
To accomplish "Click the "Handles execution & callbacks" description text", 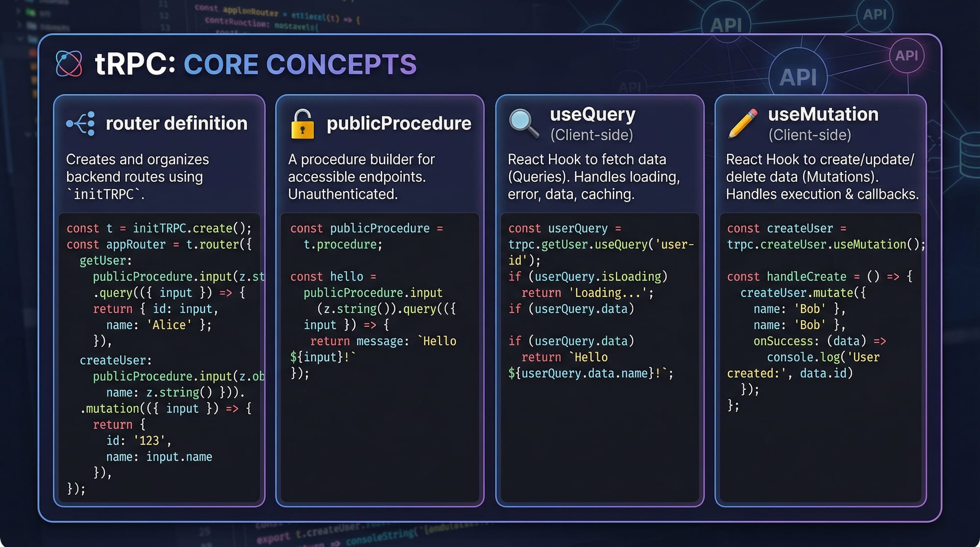I will [x=822, y=195].
